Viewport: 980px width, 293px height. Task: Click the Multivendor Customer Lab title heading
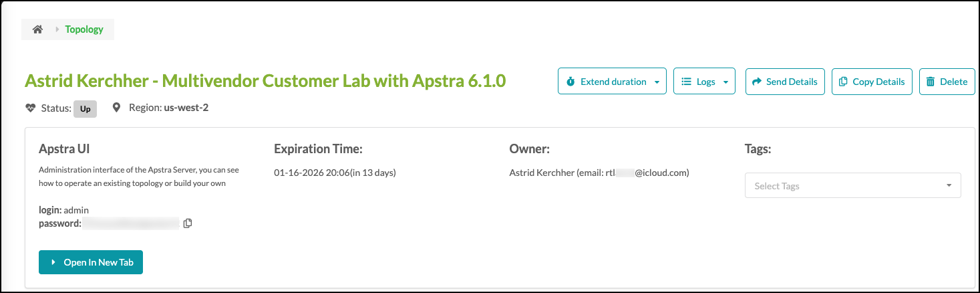point(265,81)
